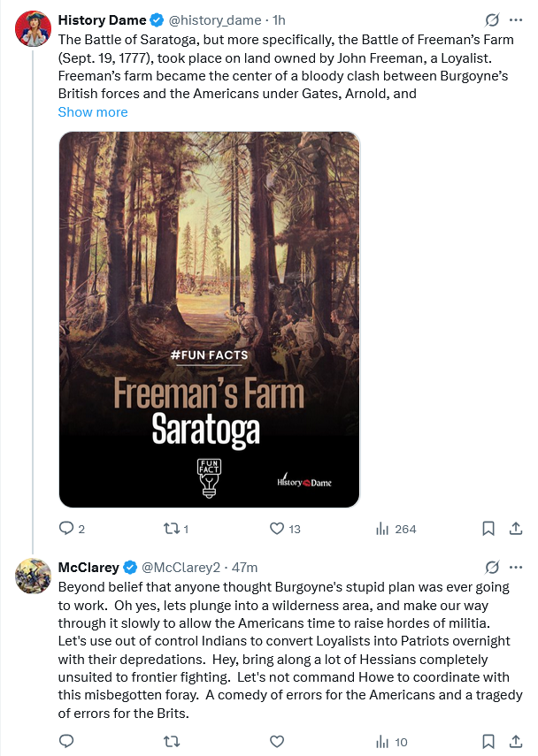View analytics for History Dame's post

coord(383,529)
